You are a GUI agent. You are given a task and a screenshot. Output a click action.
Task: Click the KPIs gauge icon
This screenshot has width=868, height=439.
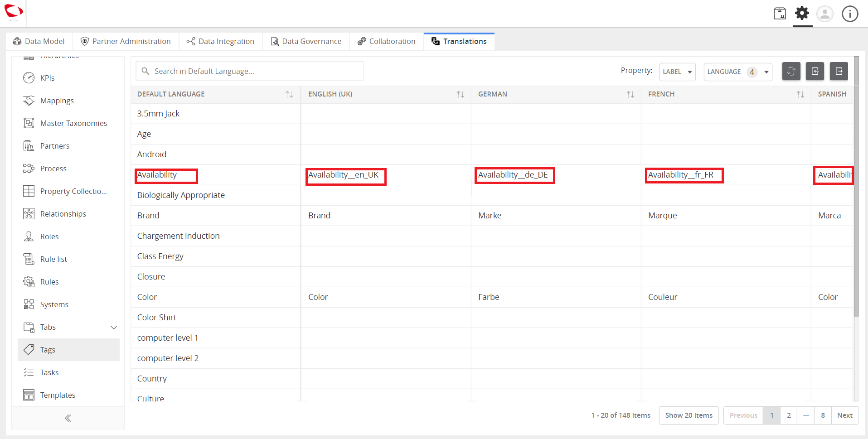tap(29, 78)
